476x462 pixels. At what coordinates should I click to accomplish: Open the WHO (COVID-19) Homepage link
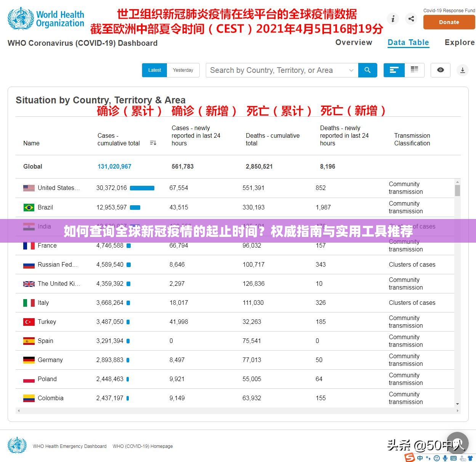point(143,446)
